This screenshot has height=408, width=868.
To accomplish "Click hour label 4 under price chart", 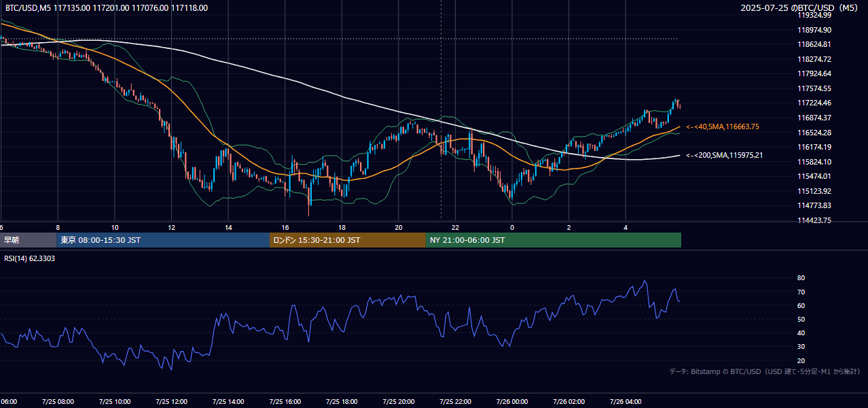I will click(x=626, y=227).
